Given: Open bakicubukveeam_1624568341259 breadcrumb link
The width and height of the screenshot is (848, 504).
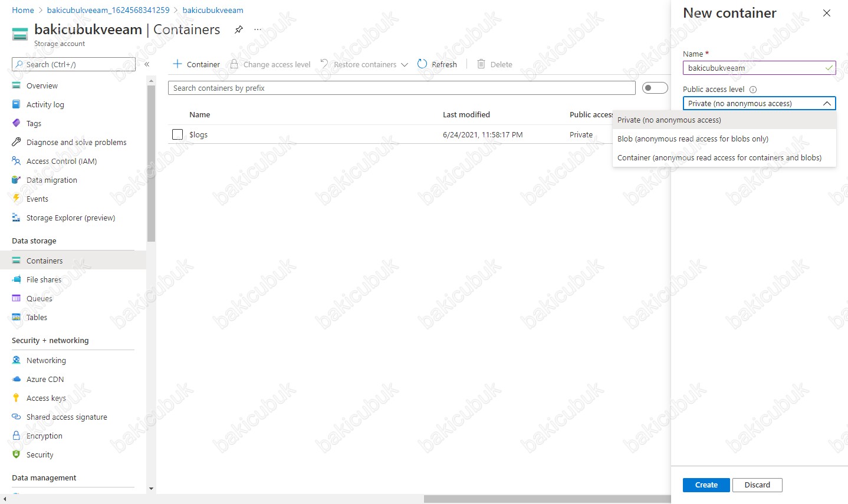Looking at the screenshot, I should pyautogui.click(x=108, y=10).
